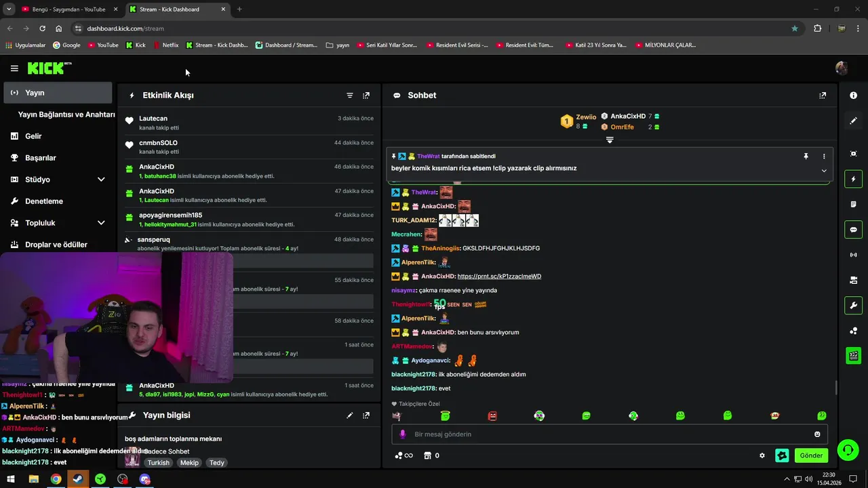Open Başarılar in left sidebar

[x=41, y=158]
